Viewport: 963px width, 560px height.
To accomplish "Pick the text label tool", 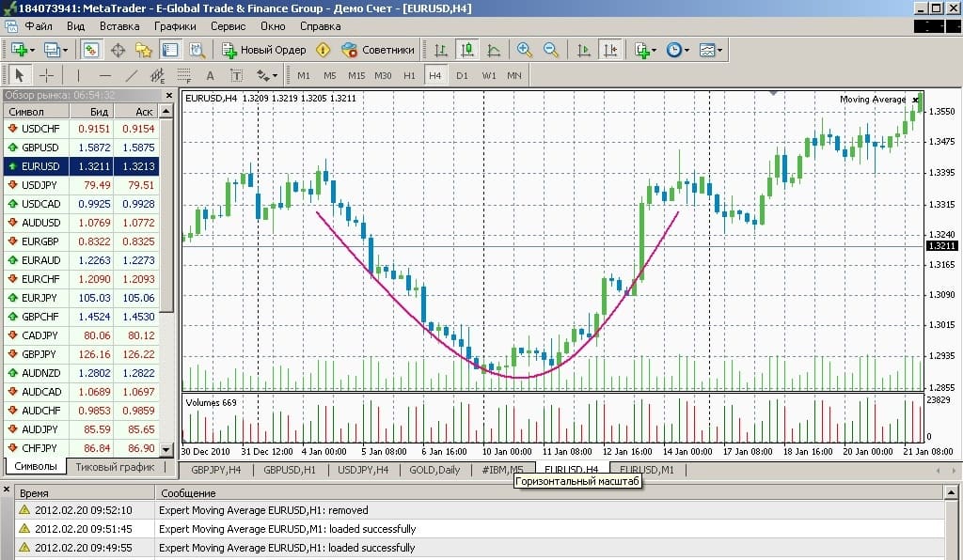I will (210, 75).
